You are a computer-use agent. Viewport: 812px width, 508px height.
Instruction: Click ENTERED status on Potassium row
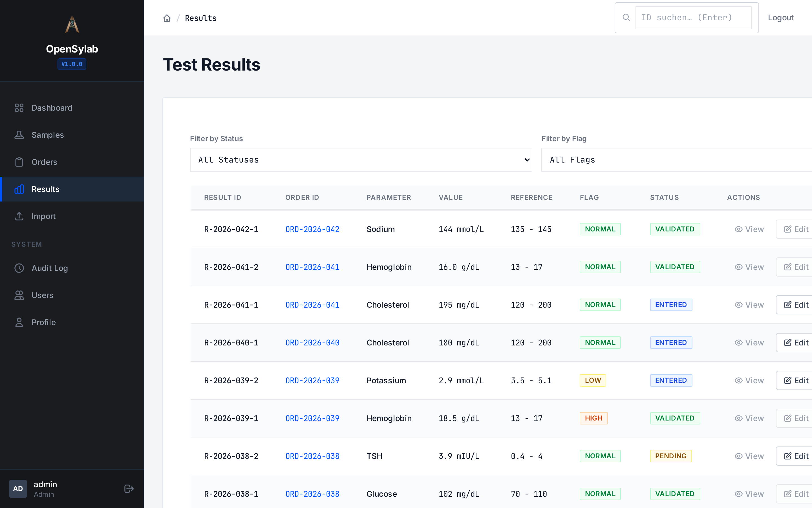coord(671,380)
